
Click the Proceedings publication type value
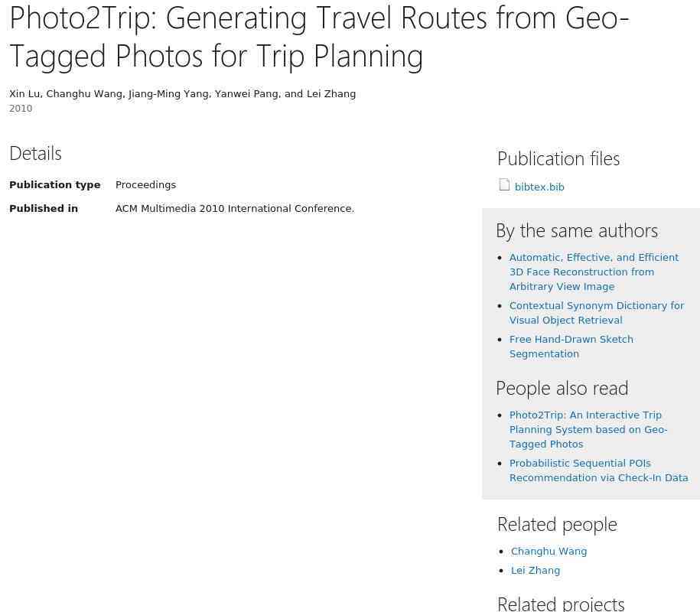point(145,185)
